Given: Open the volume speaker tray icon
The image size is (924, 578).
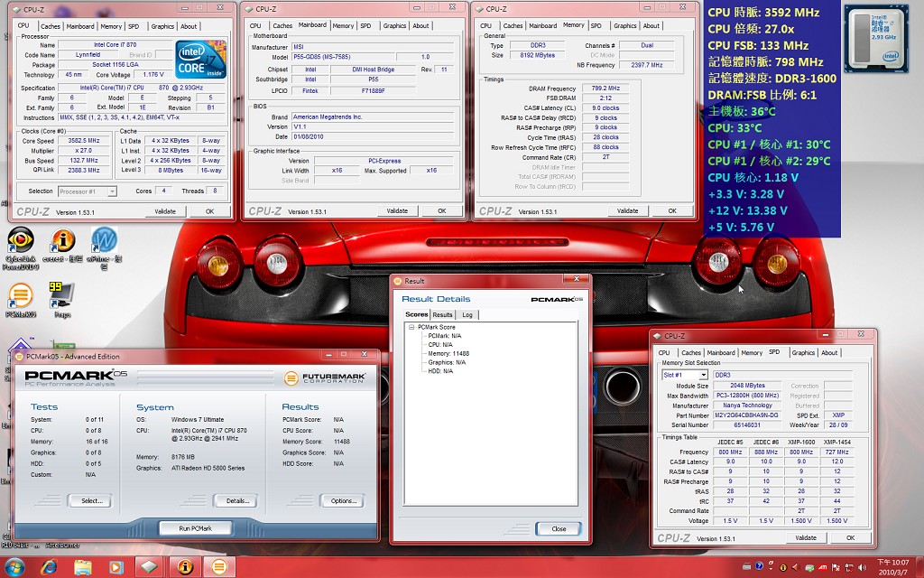Looking at the screenshot, I should pyautogui.click(x=862, y=567).
